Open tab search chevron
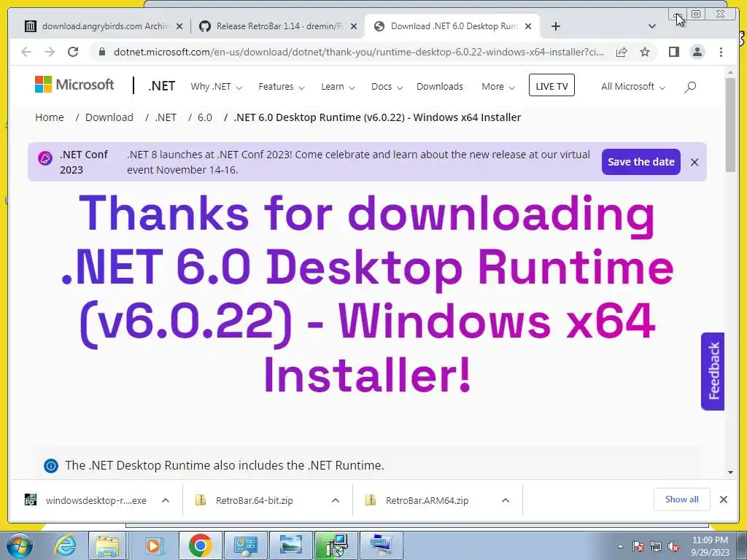Viewport: 747px width, 560px height. coord(652,26)
